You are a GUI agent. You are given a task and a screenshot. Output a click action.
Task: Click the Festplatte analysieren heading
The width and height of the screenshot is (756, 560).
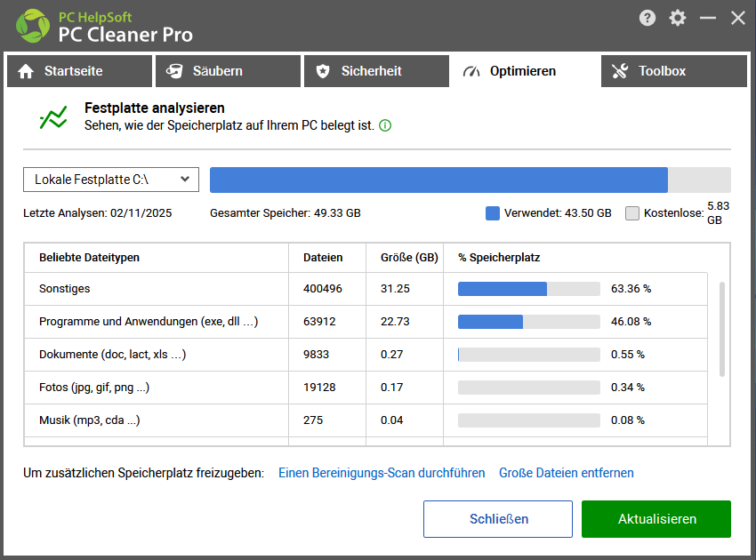point(154,108)
